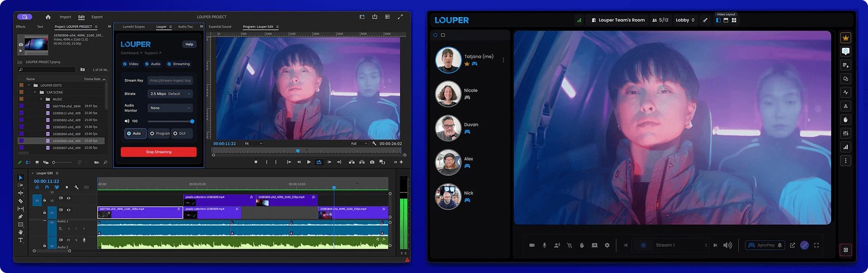Select the Selection arrow tool in timeline toolbar
This screenshot has height=273, width=868.
[20, 178]
